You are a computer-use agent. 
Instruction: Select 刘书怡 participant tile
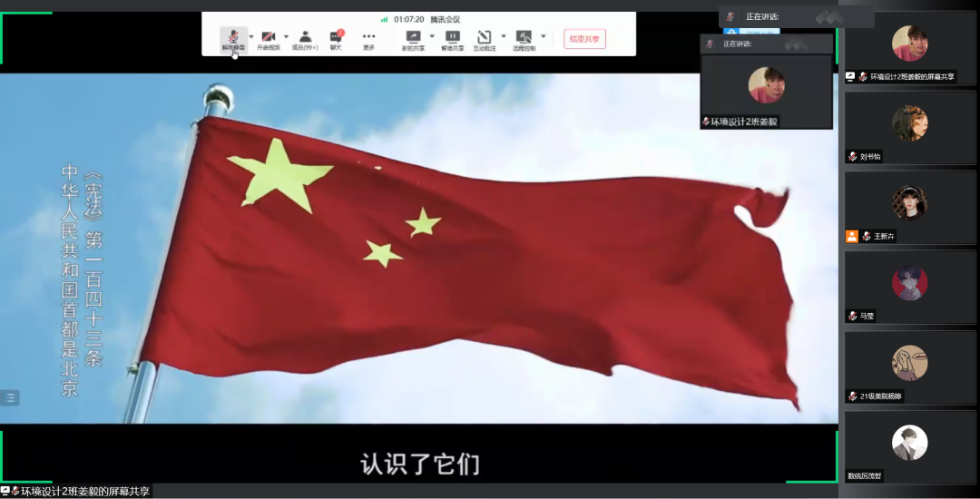click(x=909, y=127)
